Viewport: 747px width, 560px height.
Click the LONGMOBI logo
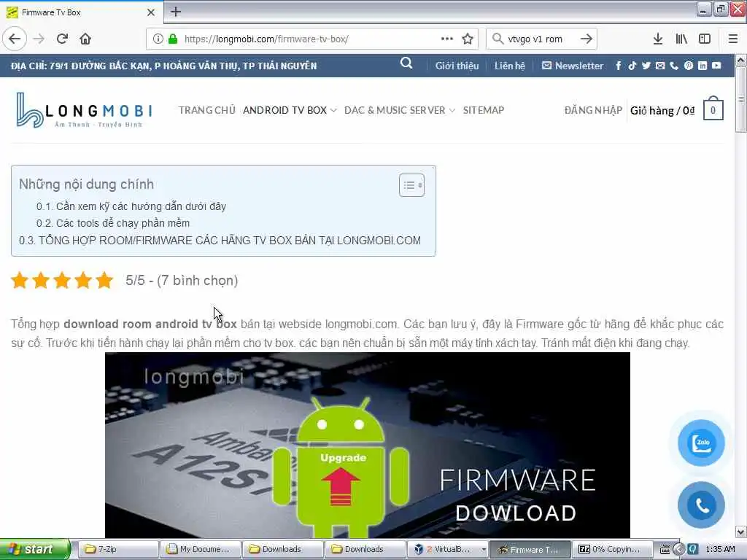84,111
